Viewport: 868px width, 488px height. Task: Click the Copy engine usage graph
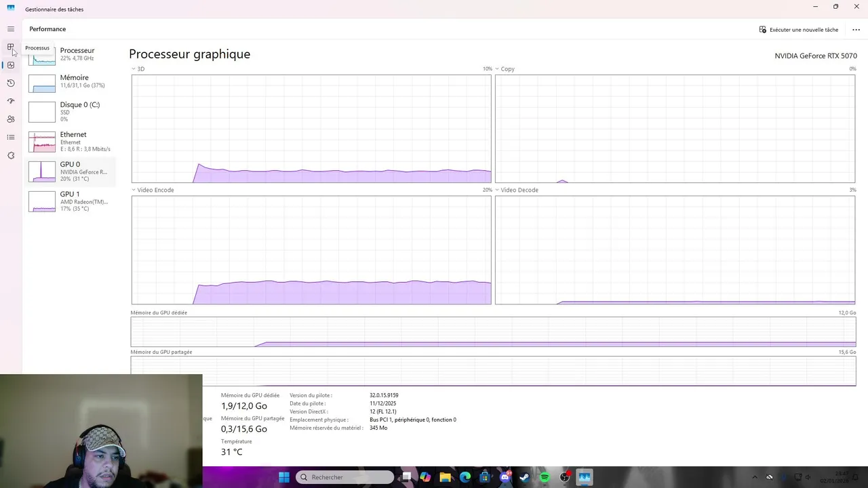click(x=675, y=129)
